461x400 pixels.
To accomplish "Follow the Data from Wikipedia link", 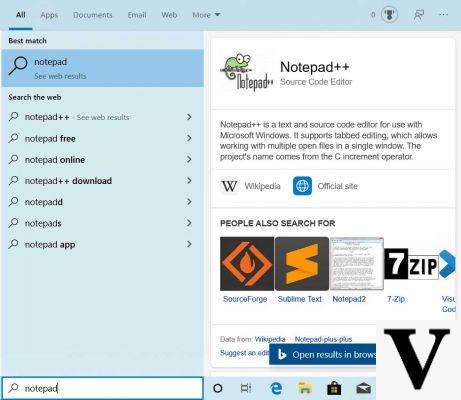I will [270, 339].
